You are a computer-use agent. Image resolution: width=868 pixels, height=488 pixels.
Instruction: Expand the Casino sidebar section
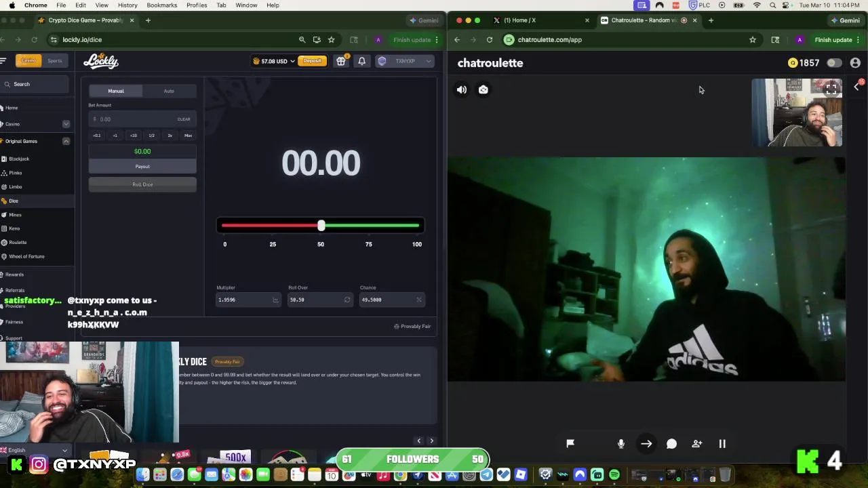66,124
